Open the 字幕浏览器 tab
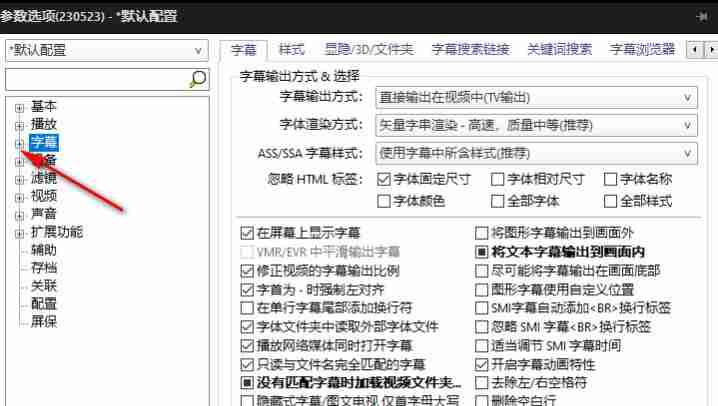 point(642,49)
